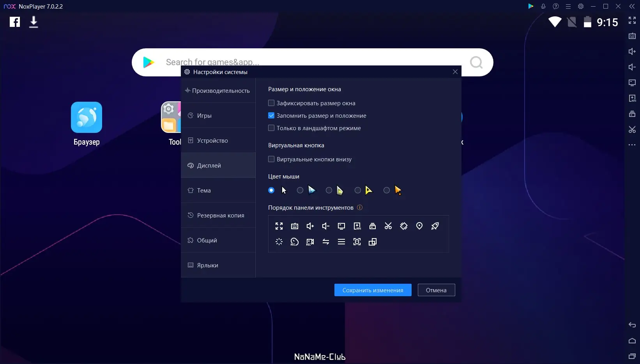This screenshot has width=640, height=364.
Task: Select the green mouse cursor radio button
Action: coord(329,190)
